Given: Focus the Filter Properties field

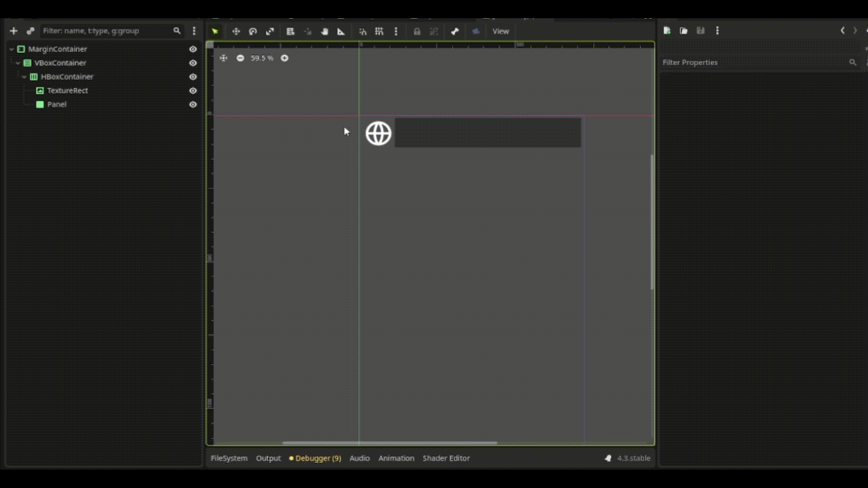Looking at the screenshot, I should pos(759,62).
